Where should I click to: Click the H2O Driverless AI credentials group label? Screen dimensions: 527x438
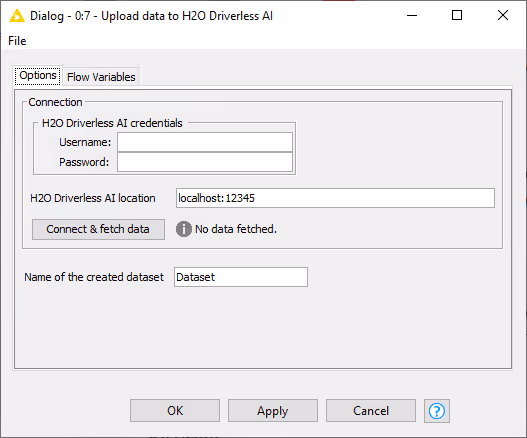tap(112, 123)
